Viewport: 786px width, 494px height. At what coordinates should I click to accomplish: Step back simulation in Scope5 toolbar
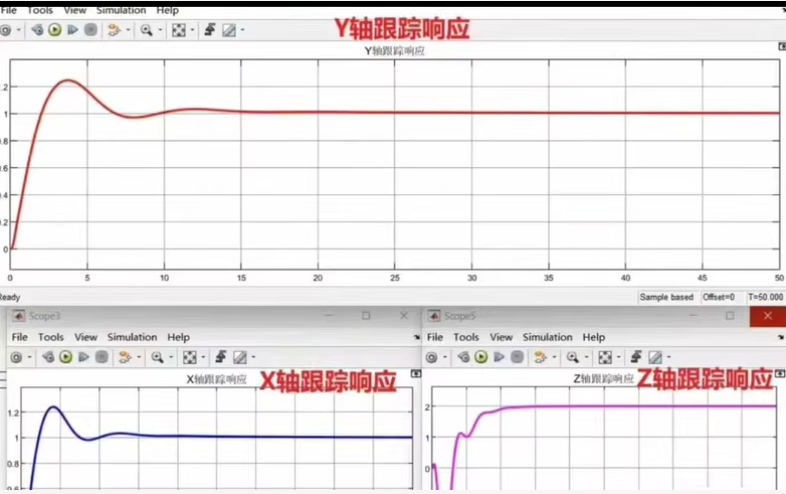click(464, 357)
